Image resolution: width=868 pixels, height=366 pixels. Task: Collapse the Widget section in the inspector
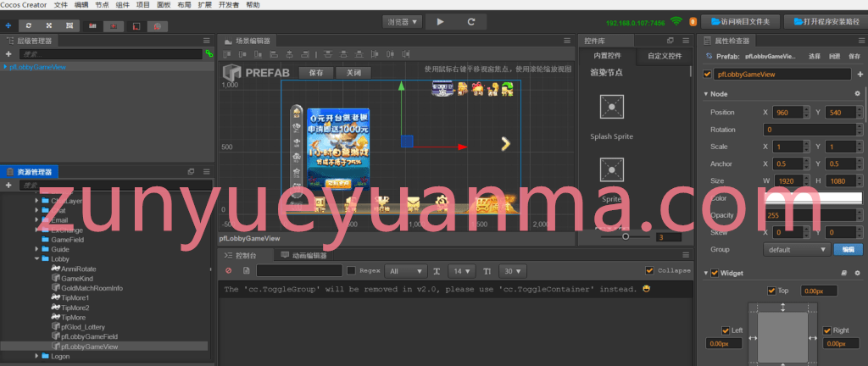(706, 273)
